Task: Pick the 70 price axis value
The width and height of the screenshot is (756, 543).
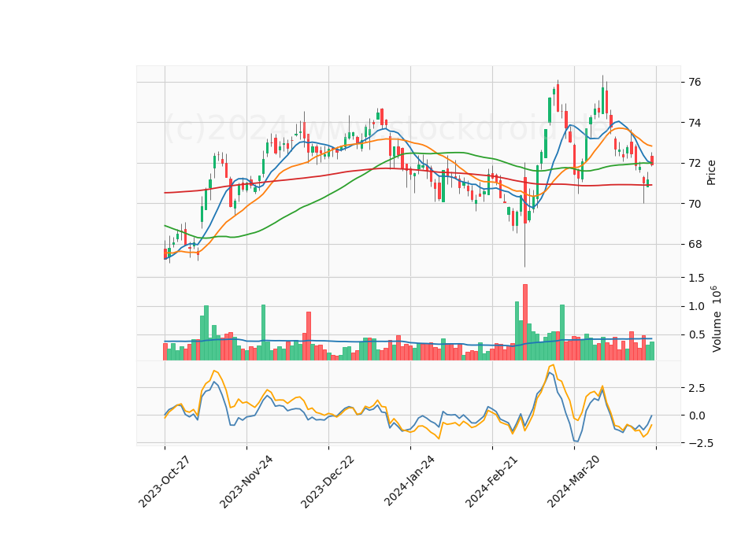Action: pyautogui.click(x=695, y=204)
